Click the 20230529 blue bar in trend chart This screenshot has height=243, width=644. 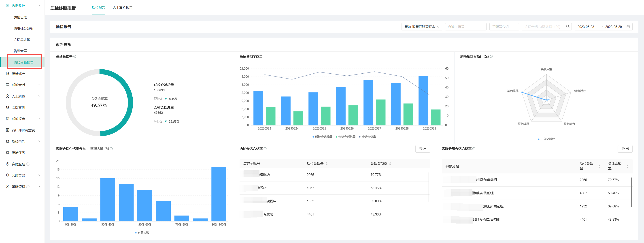click(423, 100)
